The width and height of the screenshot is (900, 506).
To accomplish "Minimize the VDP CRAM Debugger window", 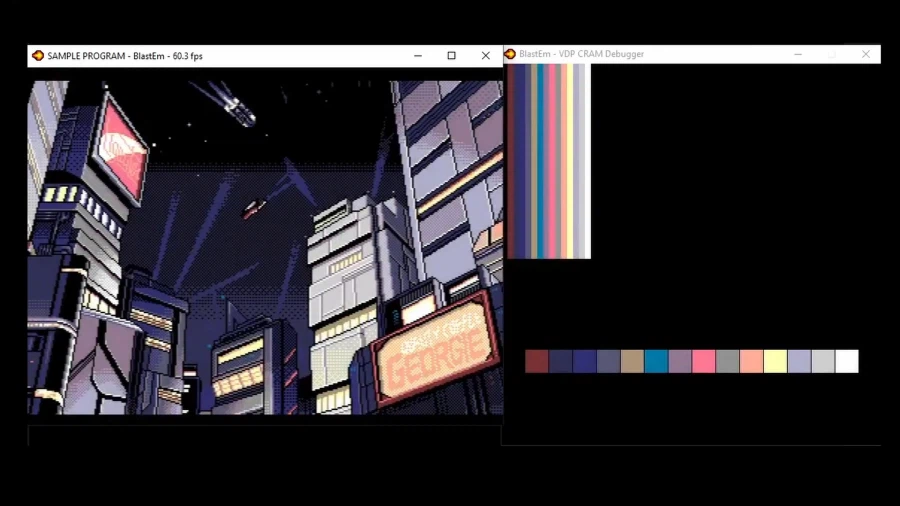I will pos(798,54).
